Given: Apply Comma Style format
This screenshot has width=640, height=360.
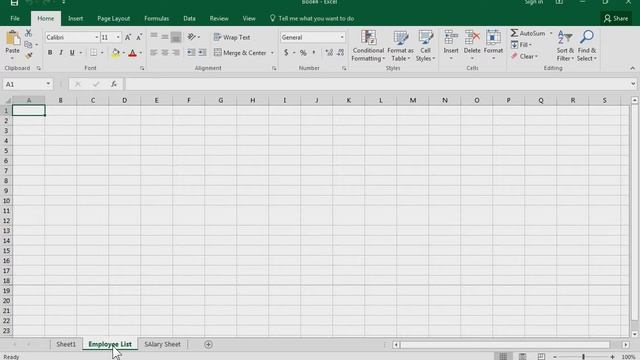Looking at the screenshot, I should tap(314, 53).
